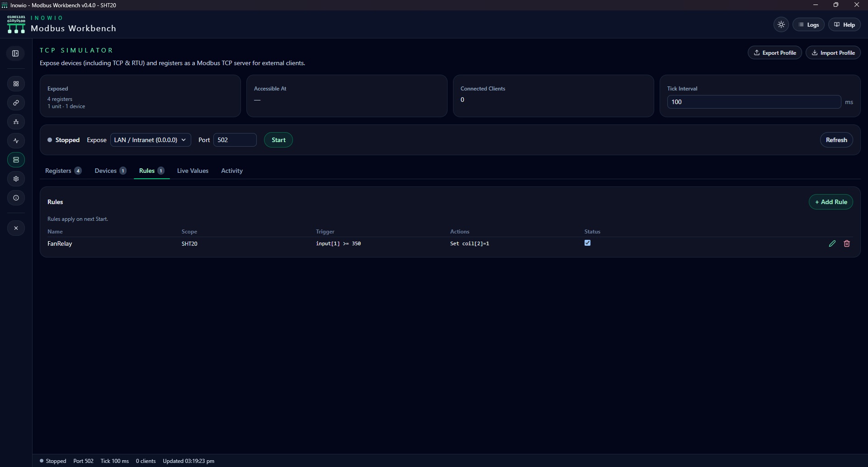The width and height of the screenshot is (868, 467).
Task: Click the Trigger column header
Action: 325,232
